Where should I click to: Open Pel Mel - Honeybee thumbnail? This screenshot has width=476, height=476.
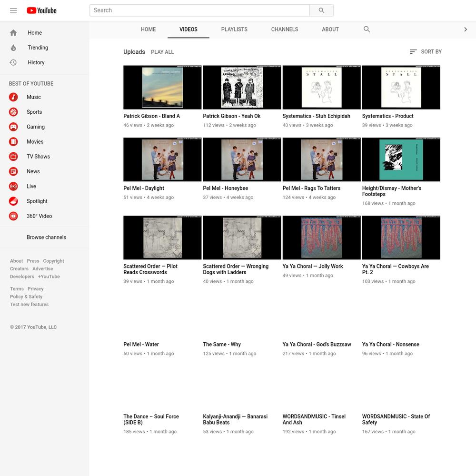click(x=242, y=159)
